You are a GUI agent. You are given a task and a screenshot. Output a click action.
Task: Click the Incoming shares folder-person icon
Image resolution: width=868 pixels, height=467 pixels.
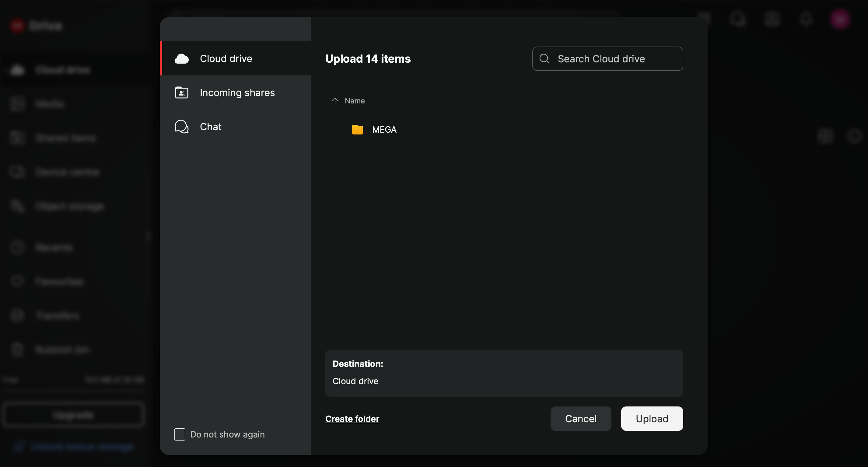click(x=182, y=93)
